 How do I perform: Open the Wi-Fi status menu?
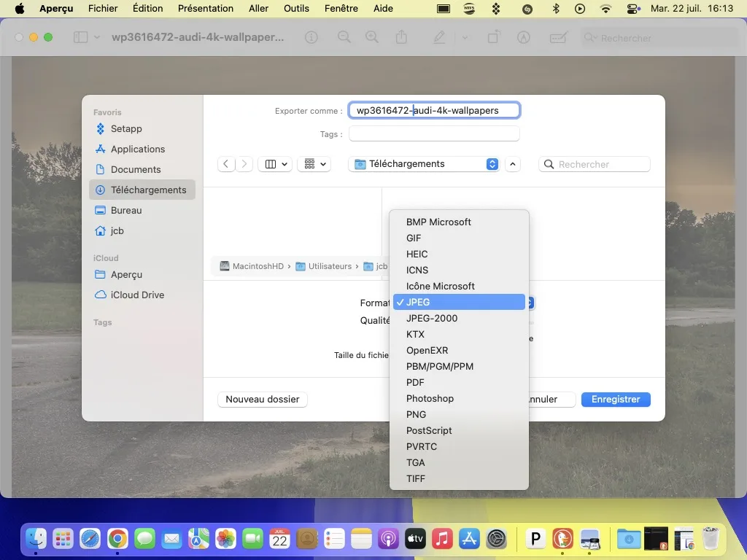605,8
